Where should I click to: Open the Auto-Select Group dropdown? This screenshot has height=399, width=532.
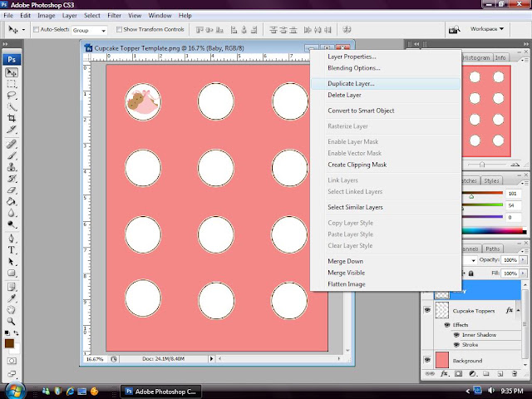[x=90, y=30]
